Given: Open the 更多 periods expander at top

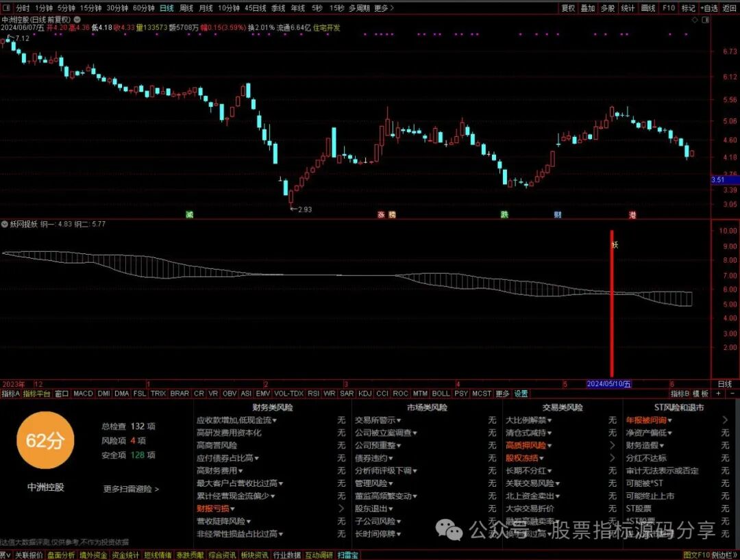Looking at the screenshot, I should [x=384, y=8].
